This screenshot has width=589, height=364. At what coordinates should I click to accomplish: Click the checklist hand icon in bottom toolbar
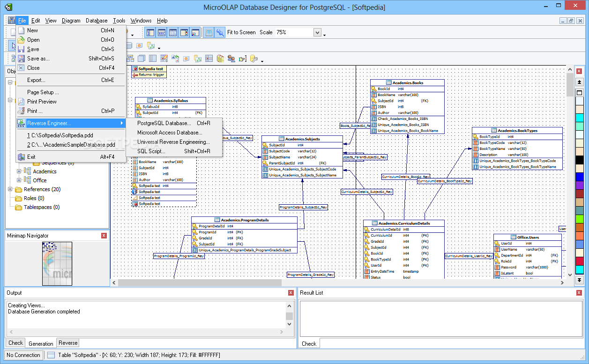[x=242, y=59]
